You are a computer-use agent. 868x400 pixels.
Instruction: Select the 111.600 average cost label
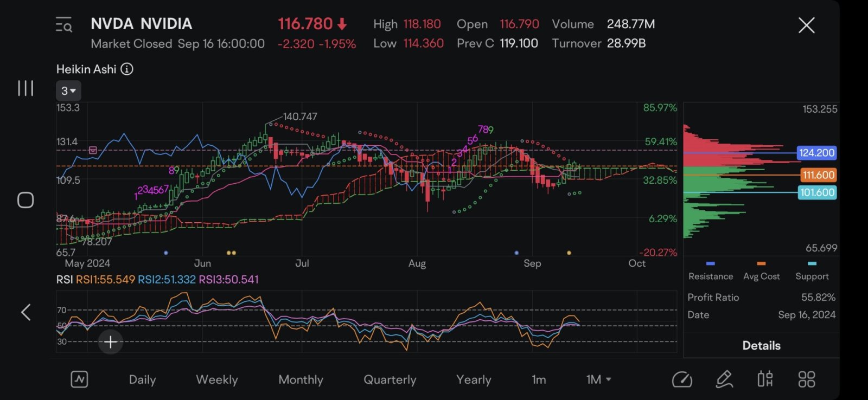tap(818, 175)
